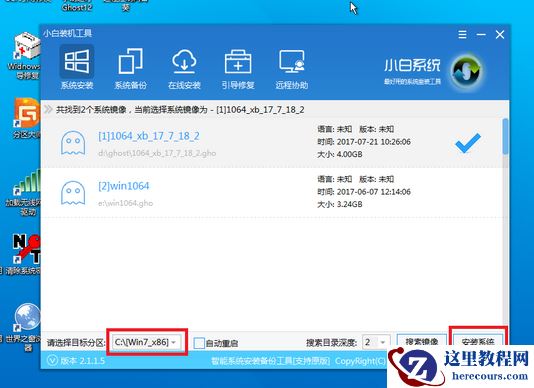
Task: Open the hamburger menu in the title bar
Action: point(462,34)
